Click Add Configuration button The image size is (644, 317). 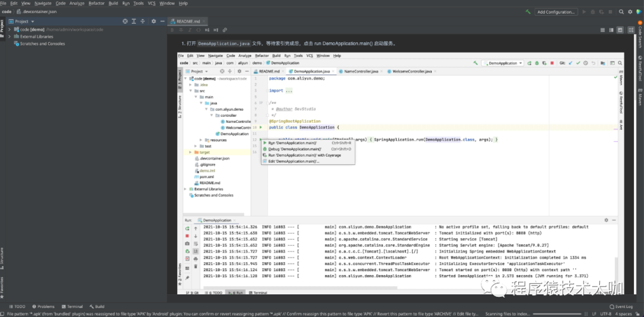[556, 12]
